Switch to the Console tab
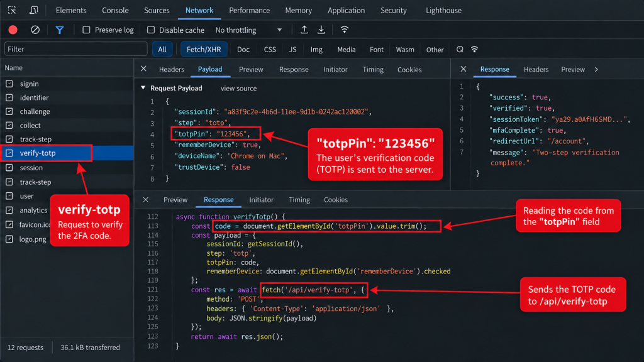644x362 pixels. pyautogui.click(x=116, y=10)
